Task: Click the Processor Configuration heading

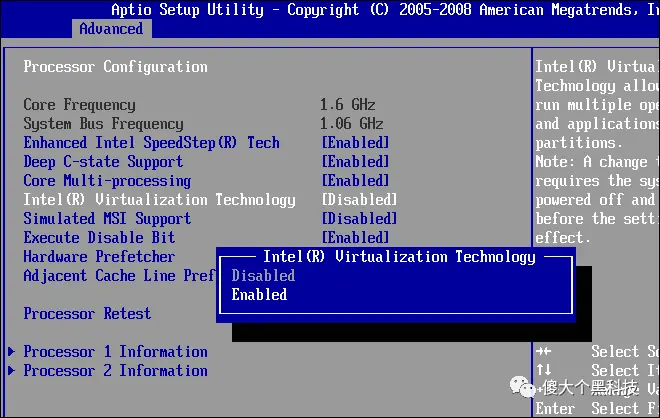Action: [x=115, y=67]
